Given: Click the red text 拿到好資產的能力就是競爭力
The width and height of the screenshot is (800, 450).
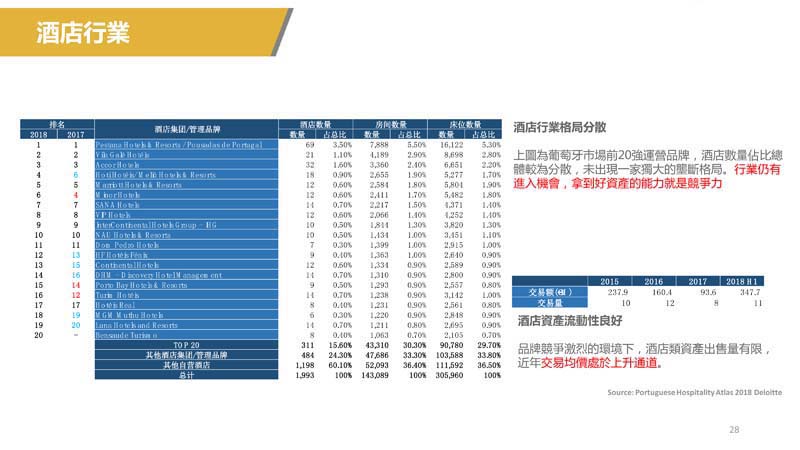Looking at the screenshot, I should pos(647,183).
